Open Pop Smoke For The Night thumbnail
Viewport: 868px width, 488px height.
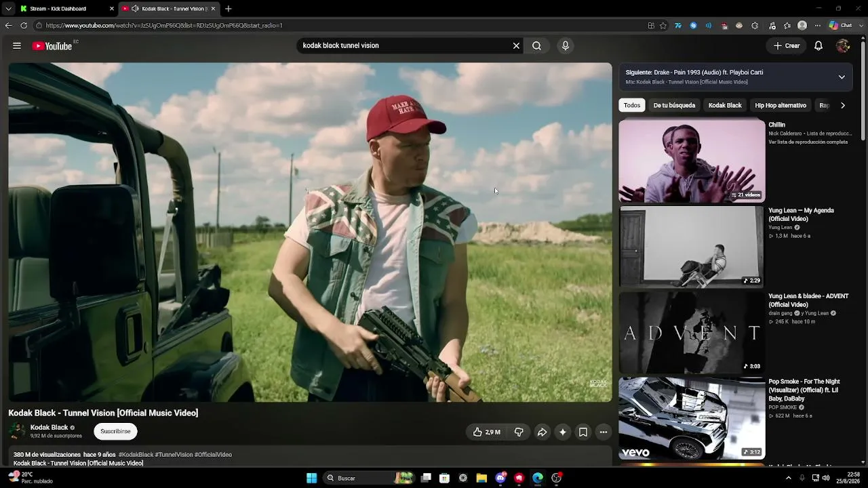(x=692, y=418)
